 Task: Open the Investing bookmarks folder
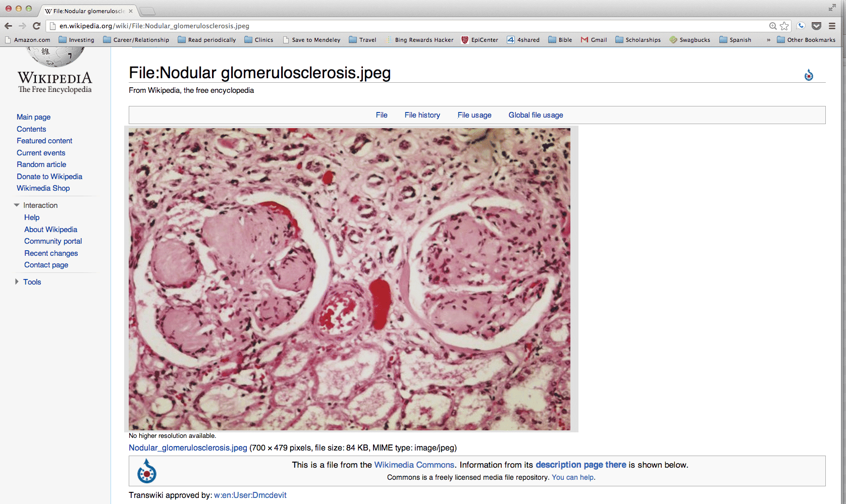coord(76,40)
